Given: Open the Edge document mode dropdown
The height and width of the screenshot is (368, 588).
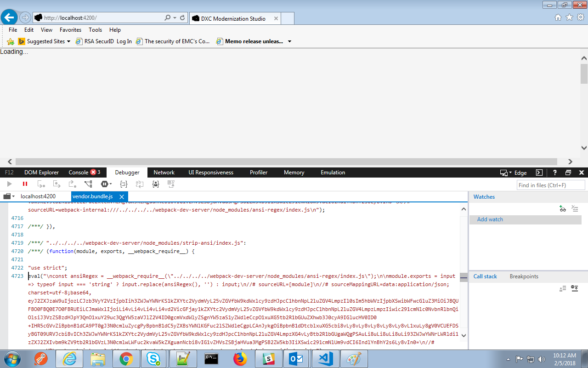Looking at the screenshot, I should (514, 172).
